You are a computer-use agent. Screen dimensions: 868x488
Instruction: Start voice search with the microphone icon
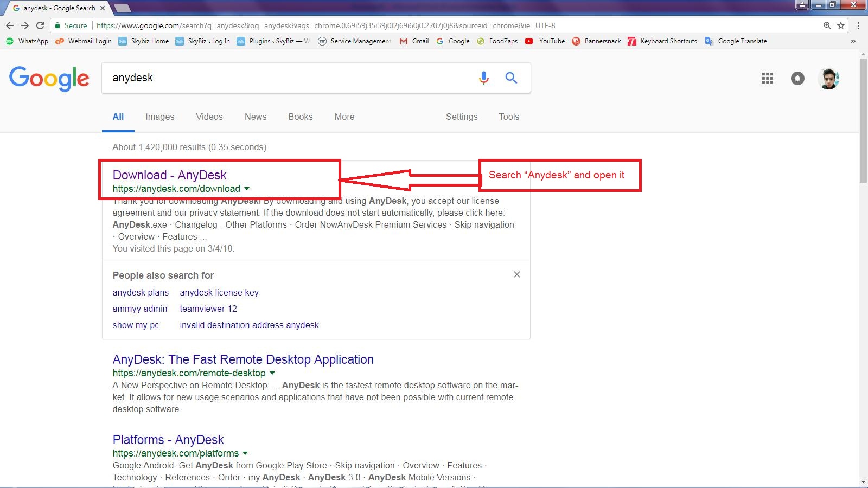[483, 78]
